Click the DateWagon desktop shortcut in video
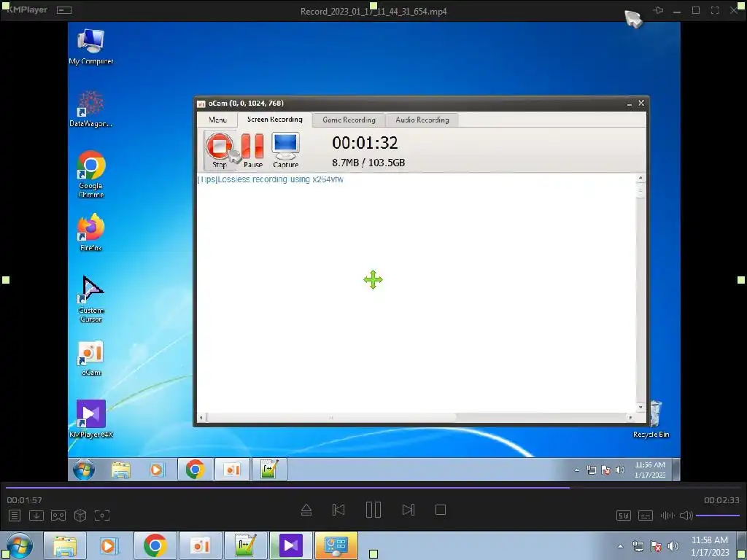This screenshot has height=560, width=747. [90, 109]
